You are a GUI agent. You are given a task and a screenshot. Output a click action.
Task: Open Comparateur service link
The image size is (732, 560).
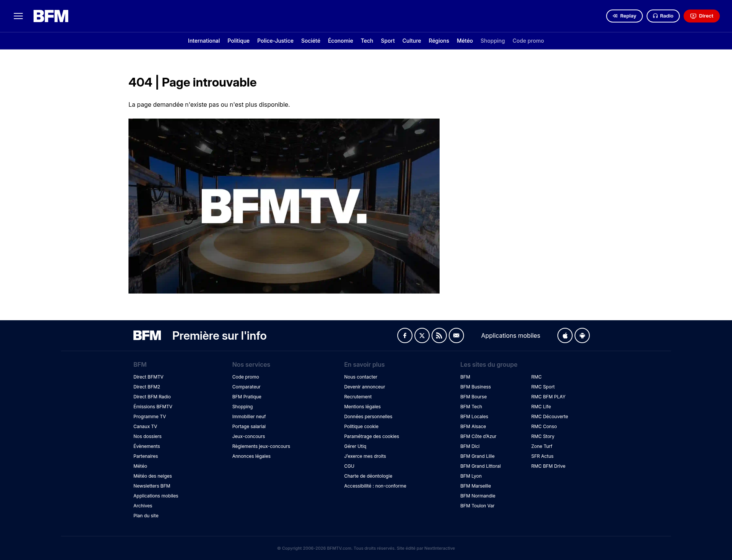(x=246, y=387)
